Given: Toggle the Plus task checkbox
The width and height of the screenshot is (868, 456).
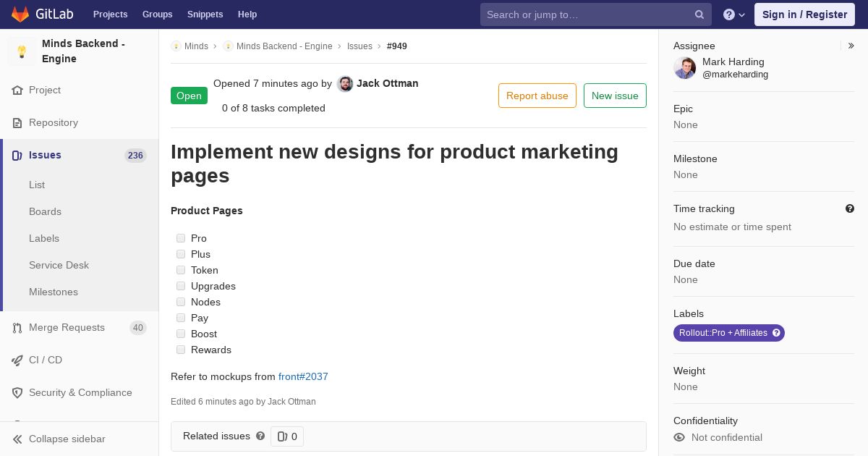Looking at the screenshot, I should (x=181, y=254).
